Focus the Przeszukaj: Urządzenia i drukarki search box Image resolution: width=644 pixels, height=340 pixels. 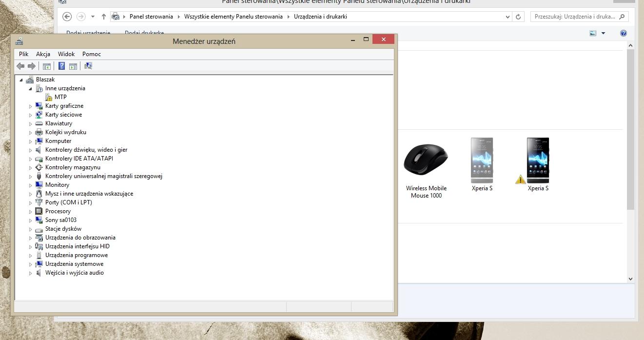(579, 17)
